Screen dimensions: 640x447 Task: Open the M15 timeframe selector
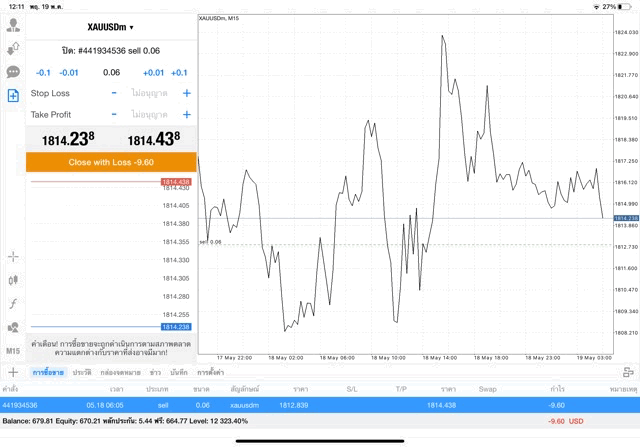(x=13, y=351)
